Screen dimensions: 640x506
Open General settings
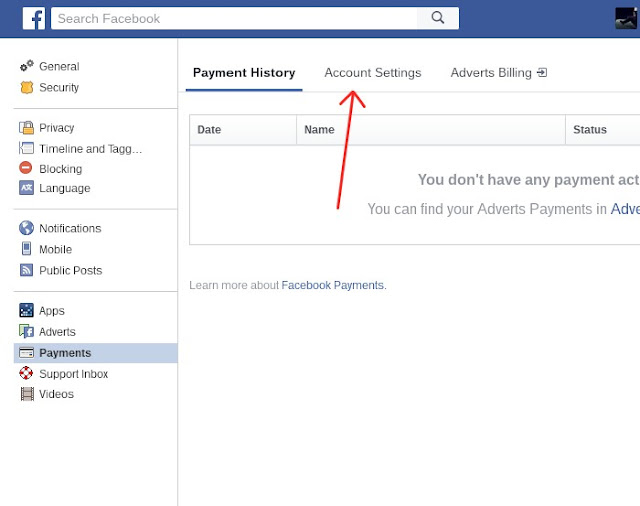pyautogui.click(x=59, y=66)
